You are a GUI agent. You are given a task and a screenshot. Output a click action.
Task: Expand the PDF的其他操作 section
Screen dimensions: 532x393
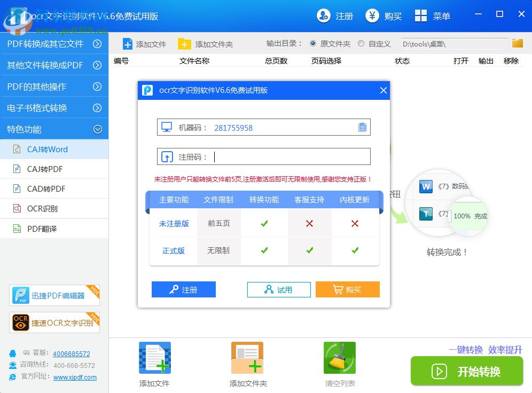pos(54,87)
